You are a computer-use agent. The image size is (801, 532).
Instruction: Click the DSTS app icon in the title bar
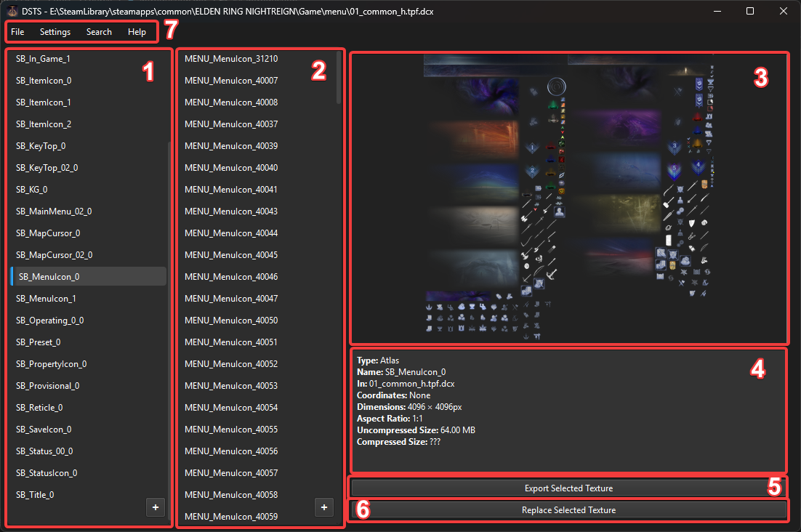(x=12, y=11)
